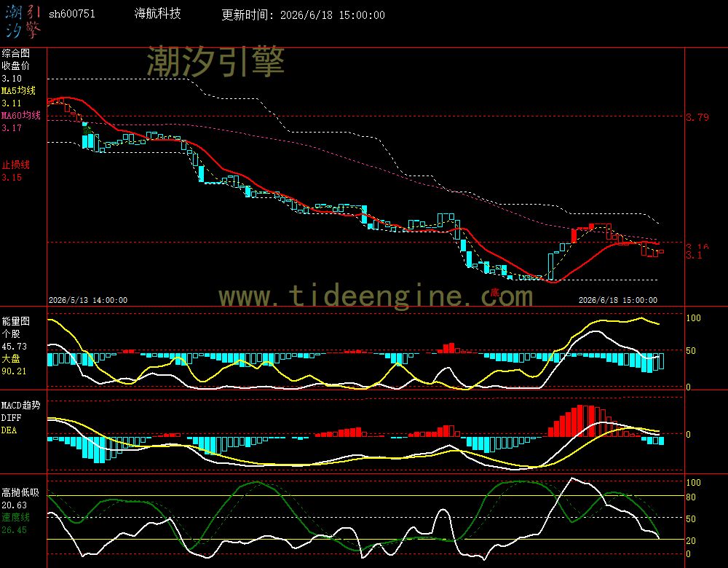The image size is (728, 568).
Task: Select the MA60 value 3.17
Action: point(12,127)
